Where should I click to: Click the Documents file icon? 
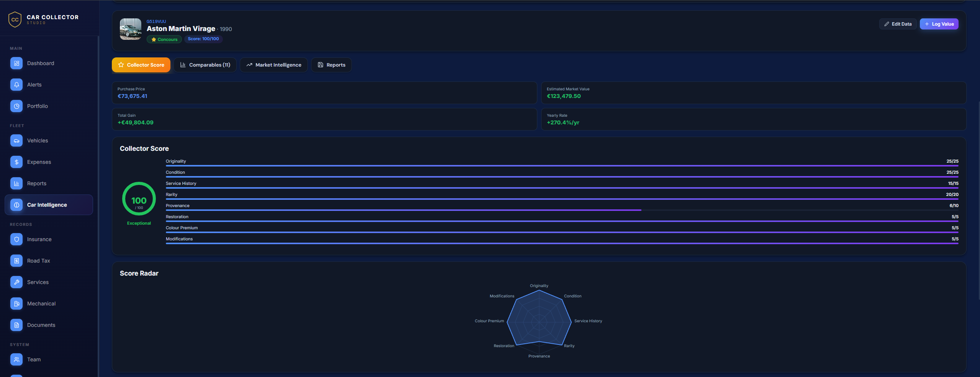(16, 325)
